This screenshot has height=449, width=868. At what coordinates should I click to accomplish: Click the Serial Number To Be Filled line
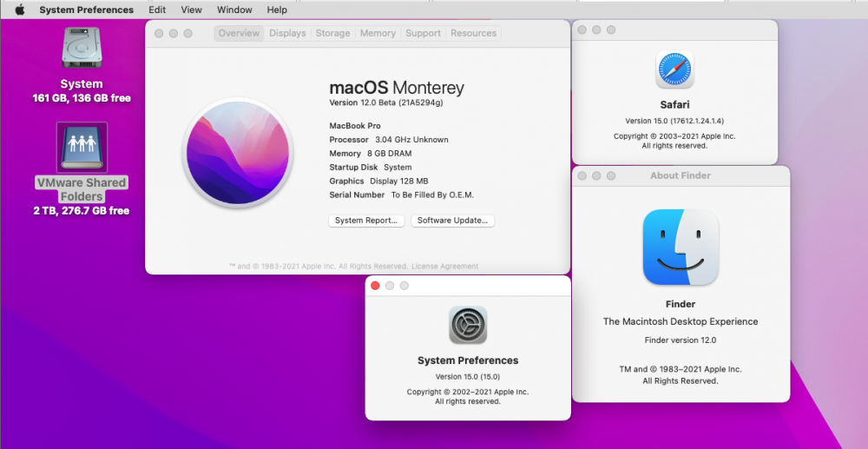point(401,195)
